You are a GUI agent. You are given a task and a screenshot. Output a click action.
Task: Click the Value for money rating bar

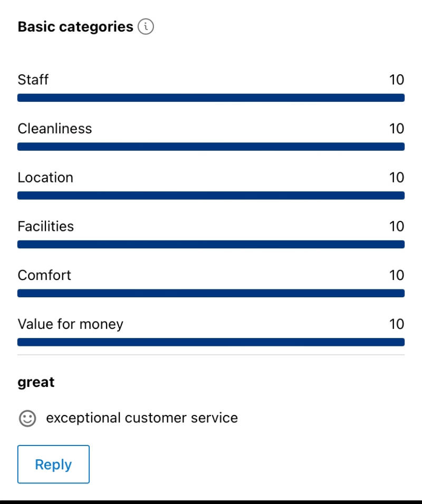point(211,342)
